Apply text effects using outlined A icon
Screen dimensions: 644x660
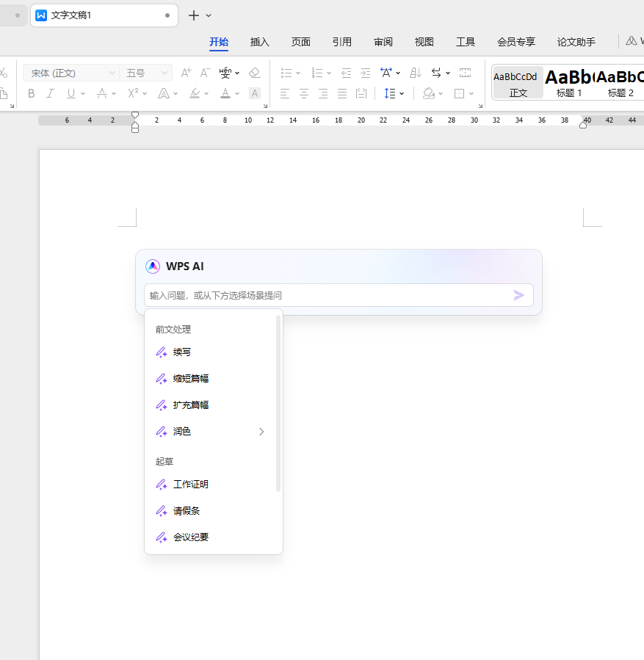pos(163,93)
